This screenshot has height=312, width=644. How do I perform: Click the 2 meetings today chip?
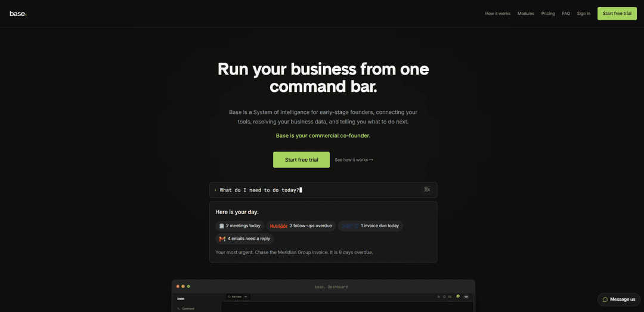240,225
